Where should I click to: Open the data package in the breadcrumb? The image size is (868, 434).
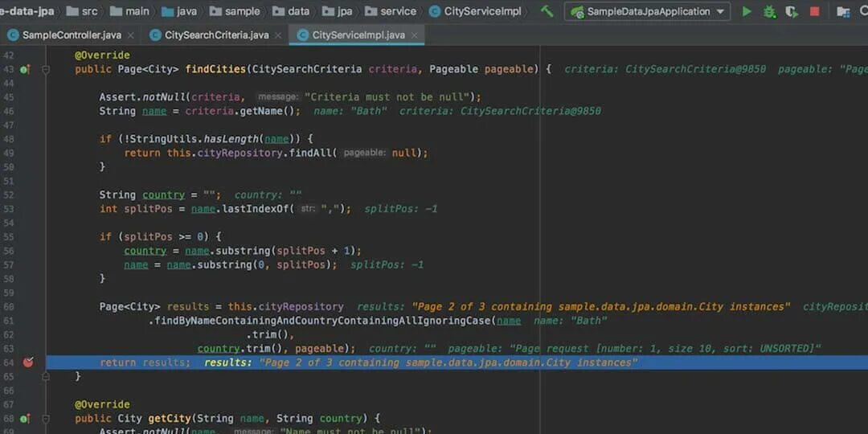pos(291,11)
